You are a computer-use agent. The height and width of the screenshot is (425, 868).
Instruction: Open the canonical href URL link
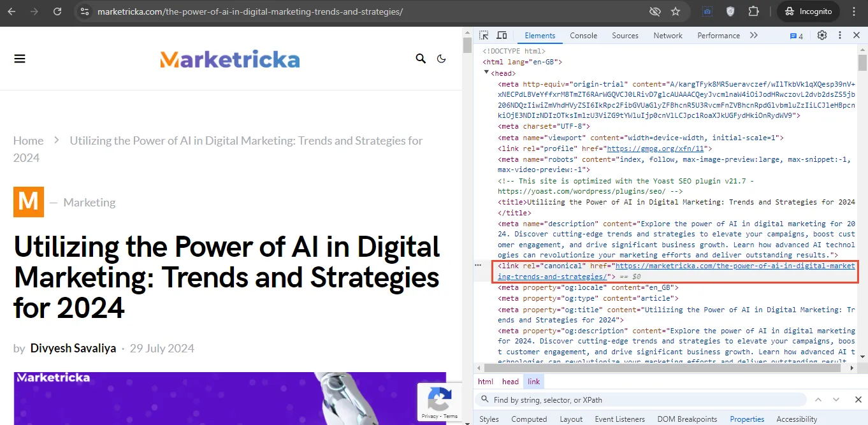click(x=675, y=271)
